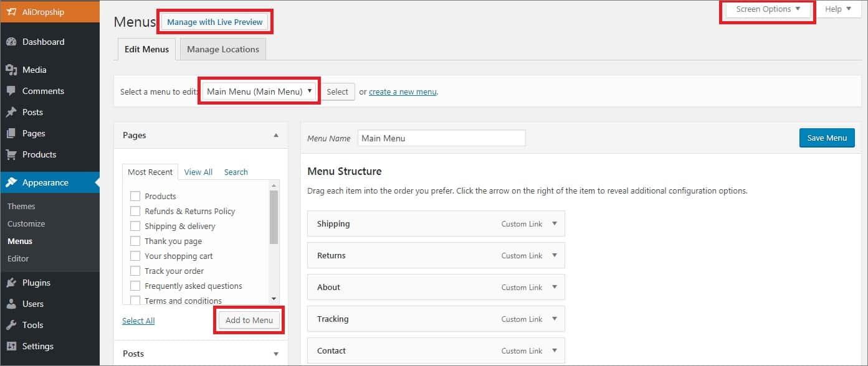Check Thank you page checkbox

(135, 241)
